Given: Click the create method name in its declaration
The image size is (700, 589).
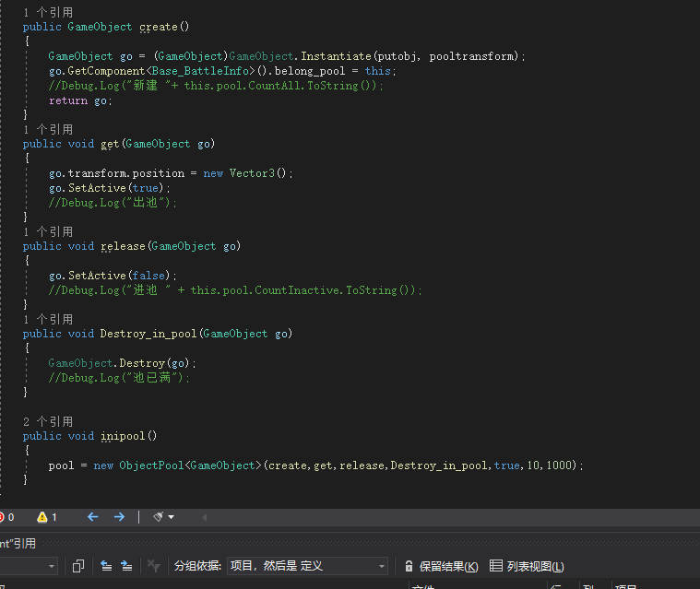Looking at the screenshot, I should pos(159,28).
